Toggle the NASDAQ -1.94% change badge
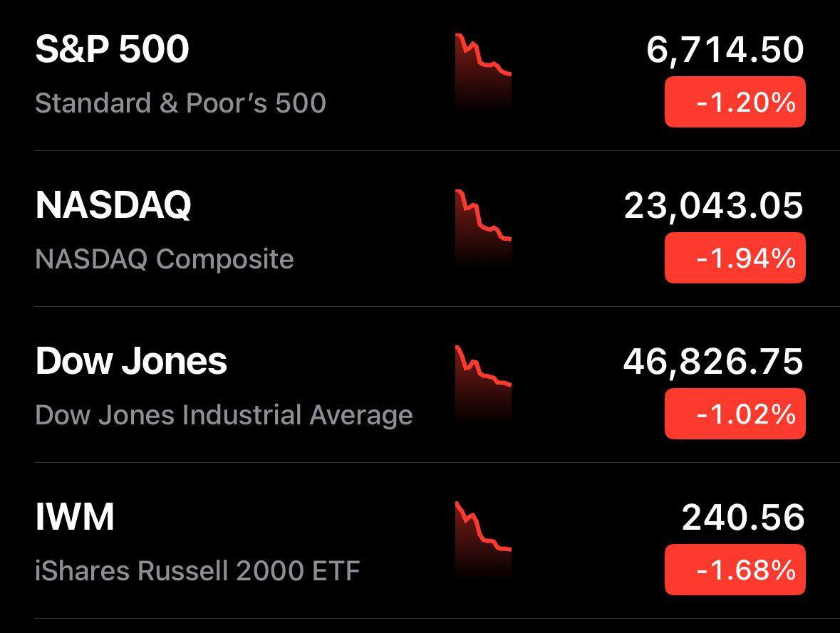 click(x=735, y=258)
